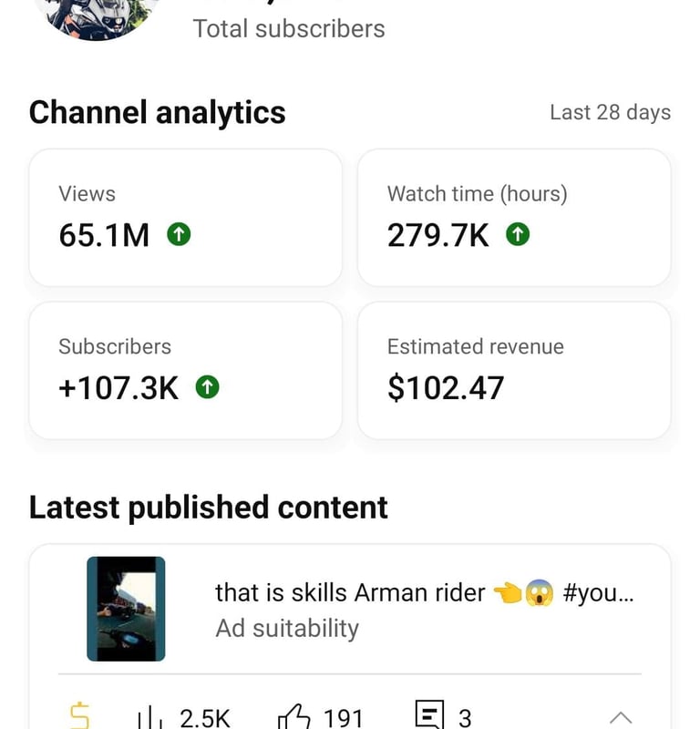Open the Watch time (hours) card

click(x=514, y=218)
